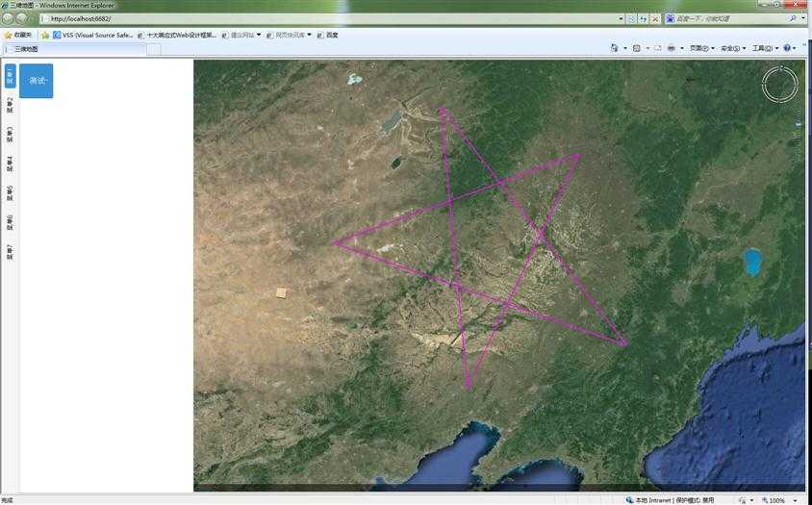
Task: Click the browser Forward button
Action: [22, 18]
